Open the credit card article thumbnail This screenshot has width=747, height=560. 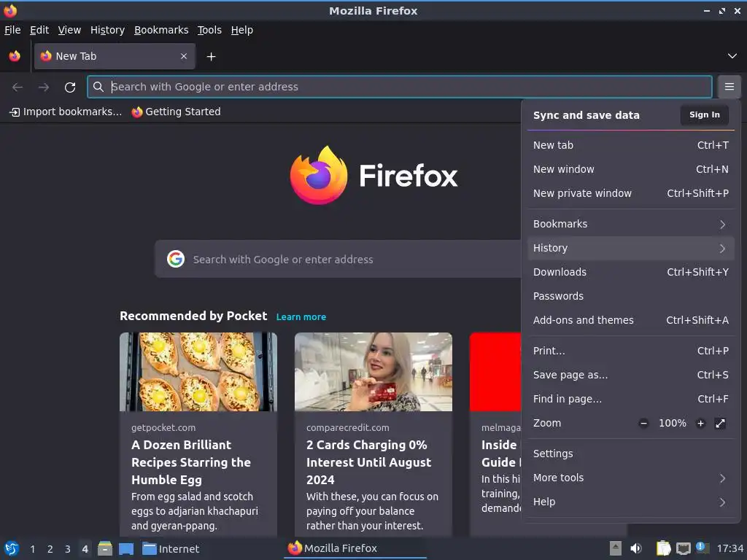pos(373,372)
